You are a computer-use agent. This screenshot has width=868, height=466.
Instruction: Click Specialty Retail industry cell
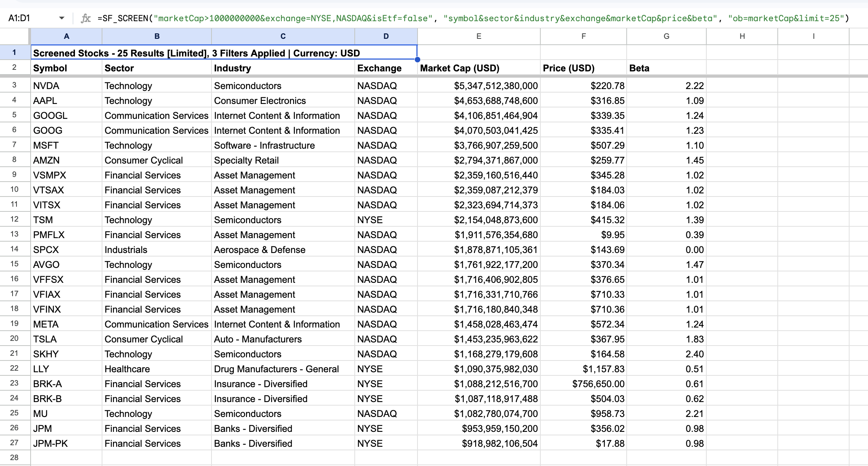click(x=283, y=160)
